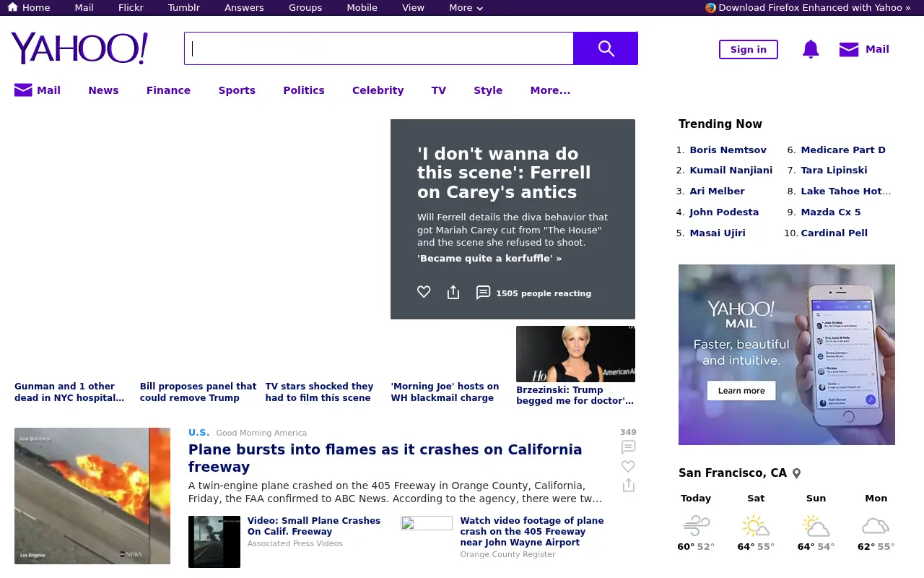Open Mobile in the top bar

pyautogui.click(x=362, y=7)
